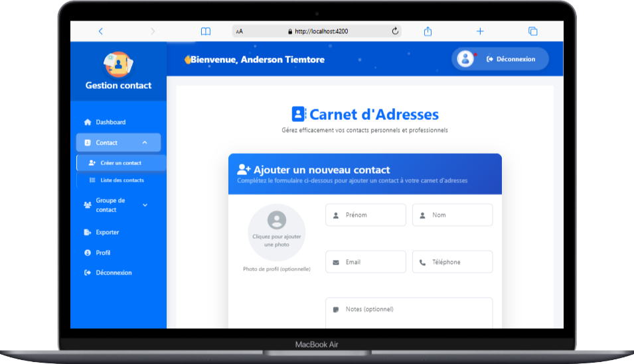Click the profile photo upload circle

coord(276,231)
